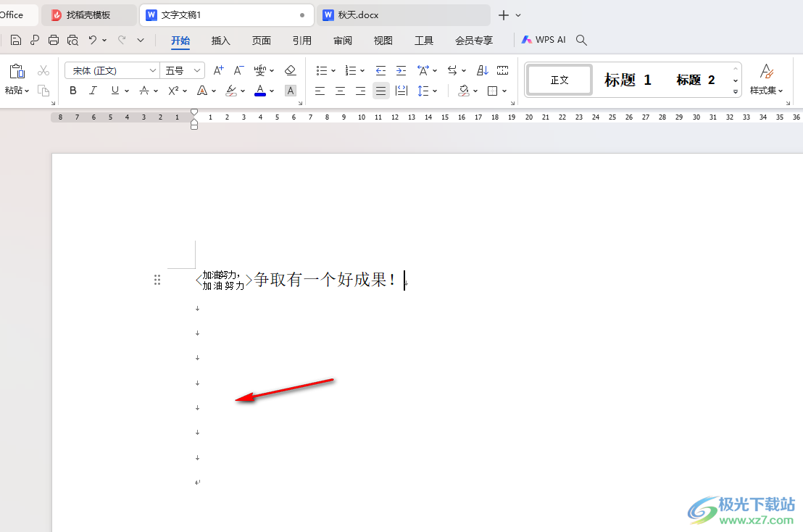803x532 pixels.
Task: Click the Undo arrow
Action: point(93,40)
